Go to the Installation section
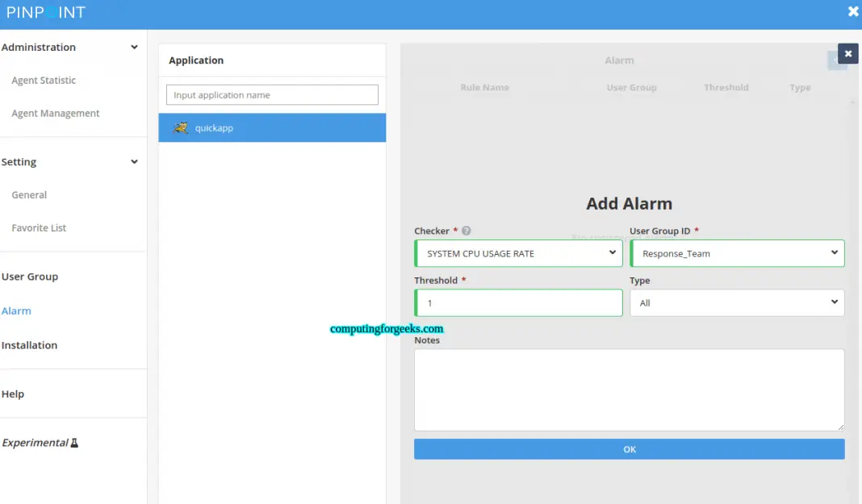 29,344
